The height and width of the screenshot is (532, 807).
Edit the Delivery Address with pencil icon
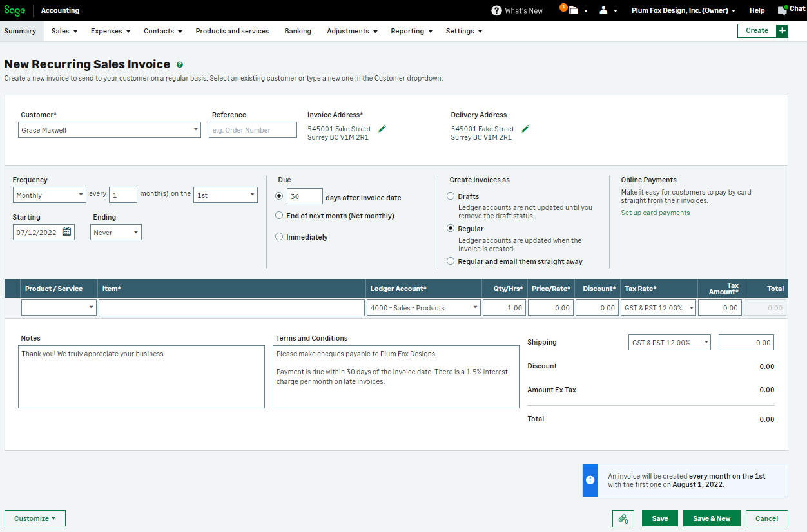point(525,129)
